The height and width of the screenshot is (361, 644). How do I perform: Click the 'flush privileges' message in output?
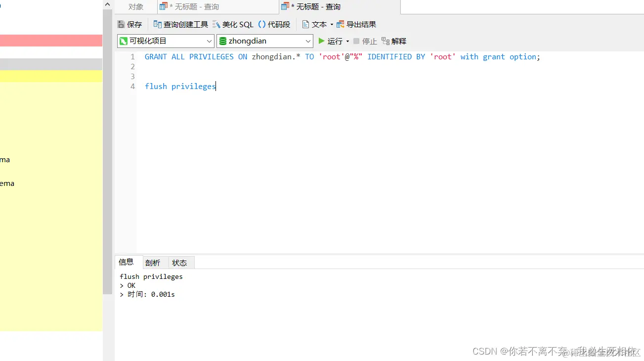[x=151, y=276]
